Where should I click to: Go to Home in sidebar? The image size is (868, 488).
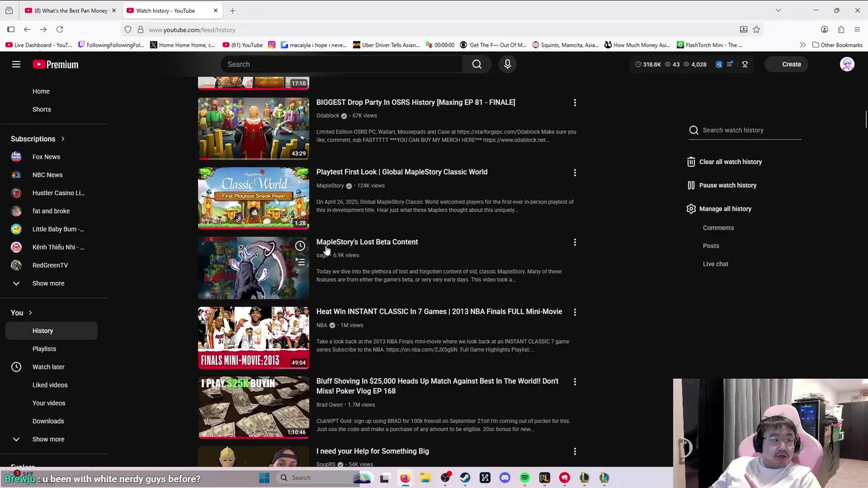(41, 91)
